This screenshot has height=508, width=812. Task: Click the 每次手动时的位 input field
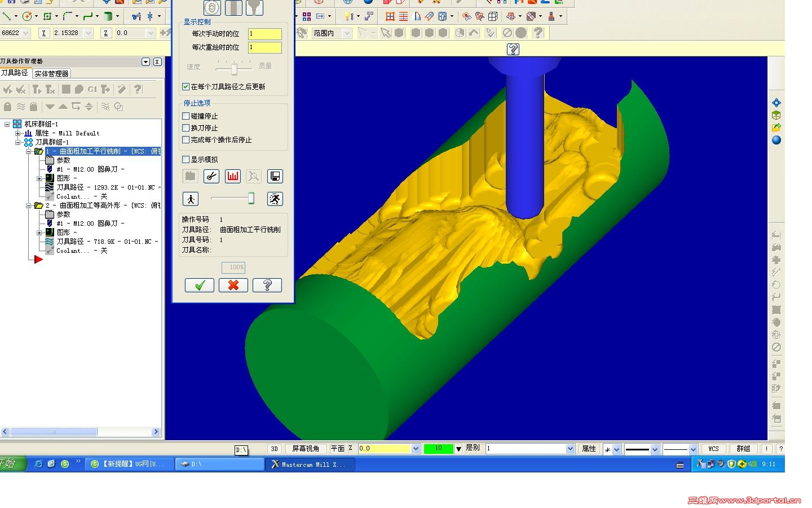264,34
